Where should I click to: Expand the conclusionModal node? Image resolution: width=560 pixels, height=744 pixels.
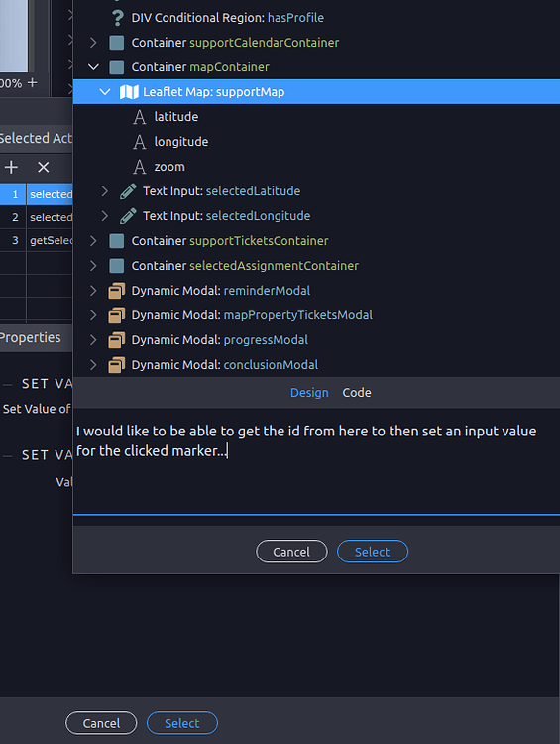93,365
